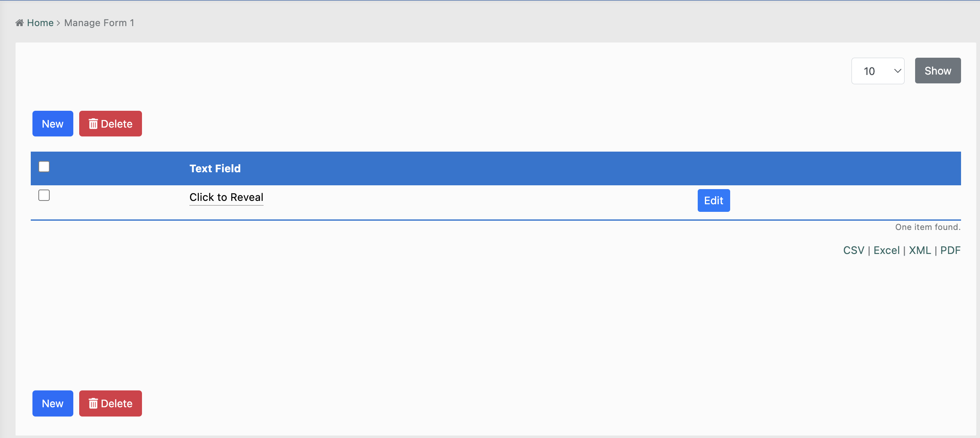Screen dimensions: 980x438
Task: Click the bottom New button
Action: 53,403
